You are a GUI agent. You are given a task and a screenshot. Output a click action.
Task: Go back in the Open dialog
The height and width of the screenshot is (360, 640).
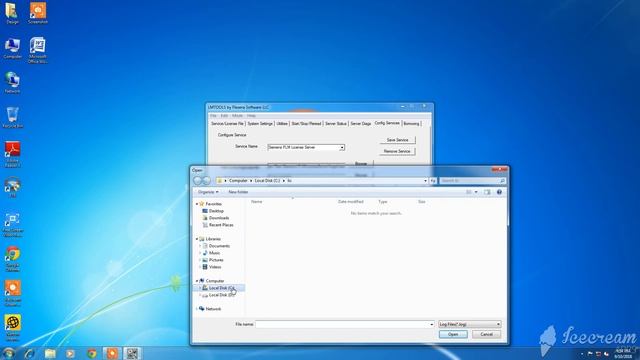point(198,180)
